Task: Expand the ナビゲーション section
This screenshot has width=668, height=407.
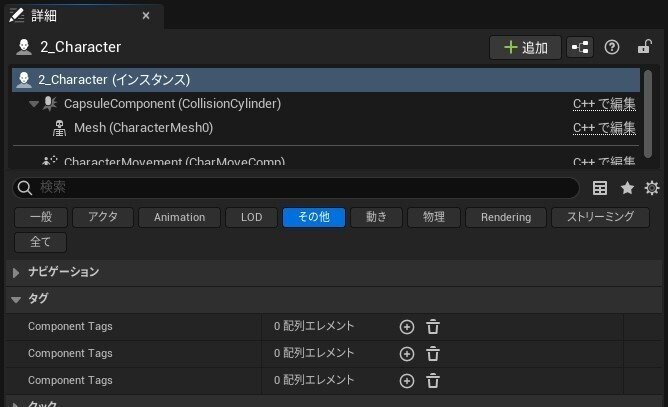Action: click(x=16, y=273)
